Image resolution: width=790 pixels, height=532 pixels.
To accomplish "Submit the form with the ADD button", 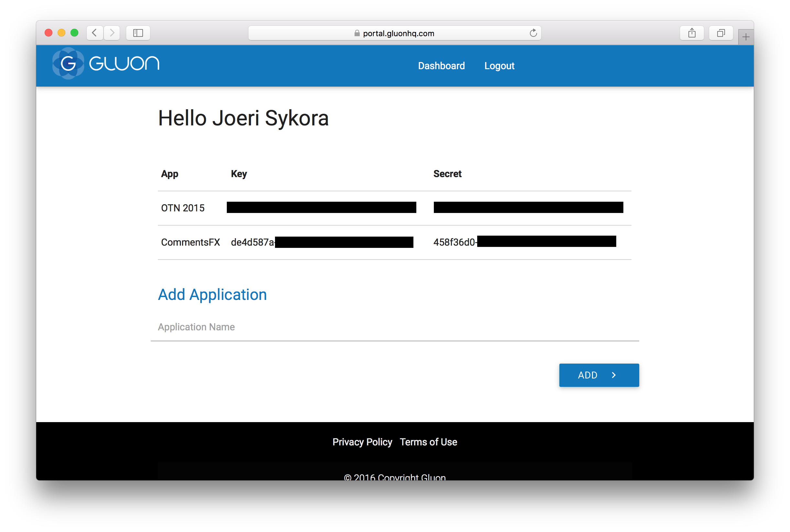I will tap(599, 375).
